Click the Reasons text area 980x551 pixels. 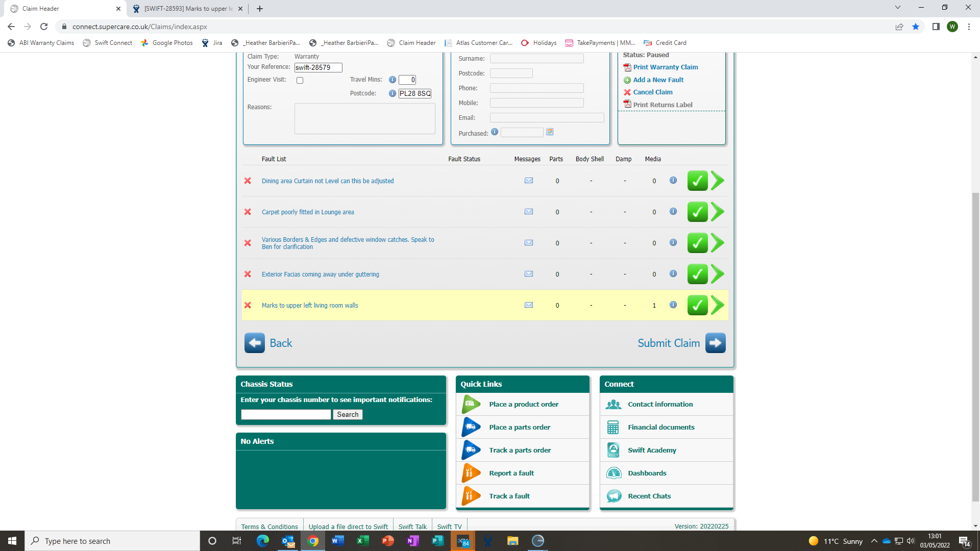click(x=364, y=119)
